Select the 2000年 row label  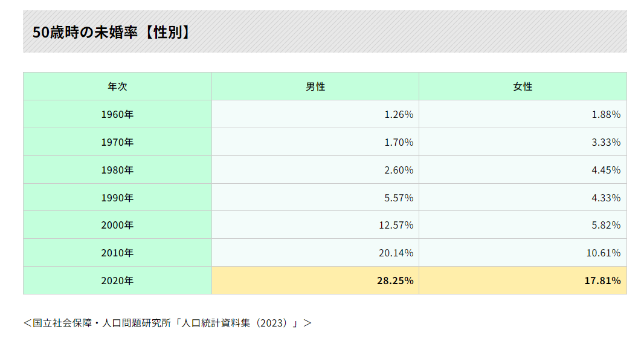click(117, 225)
